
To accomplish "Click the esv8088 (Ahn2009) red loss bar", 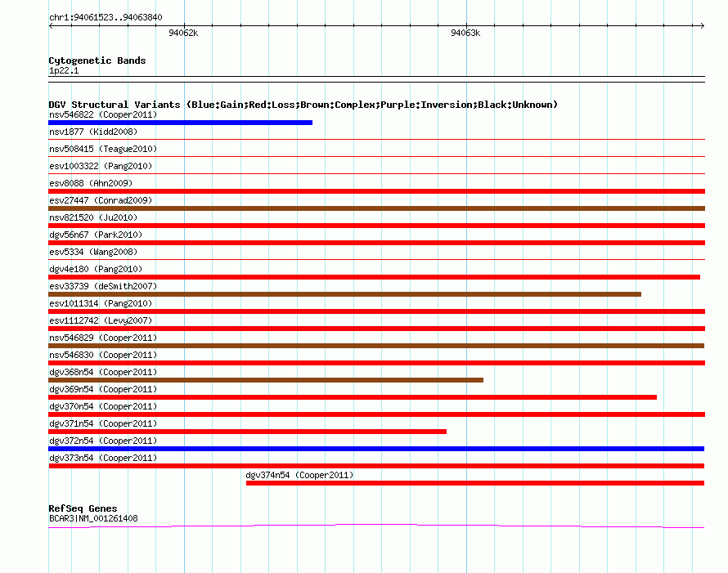I will click(376, 191).
